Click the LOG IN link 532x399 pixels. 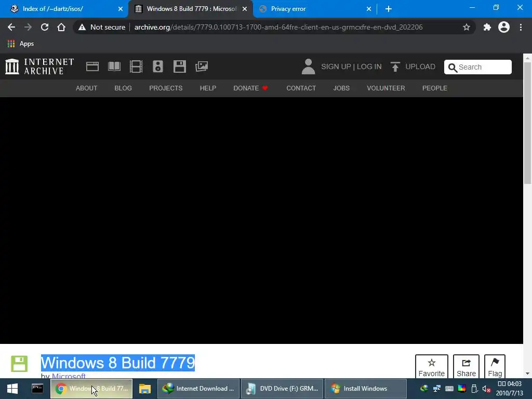click(x=369, y=66)
